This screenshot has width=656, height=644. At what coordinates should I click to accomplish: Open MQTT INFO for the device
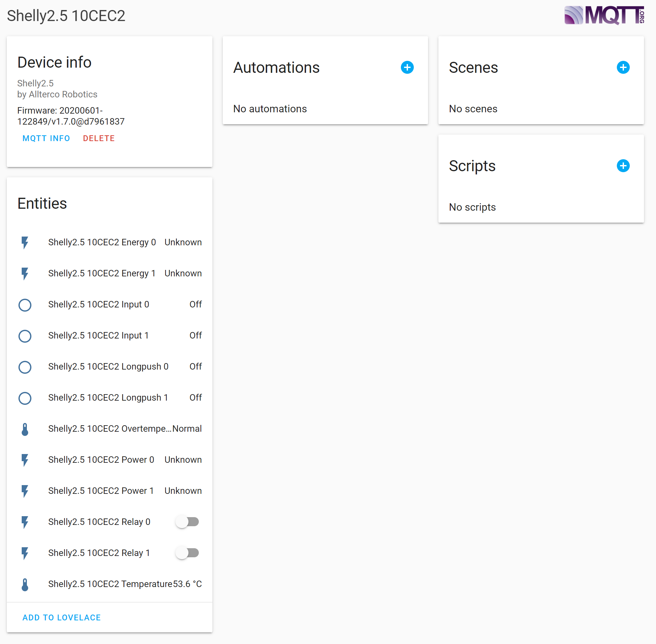[46, 138]
